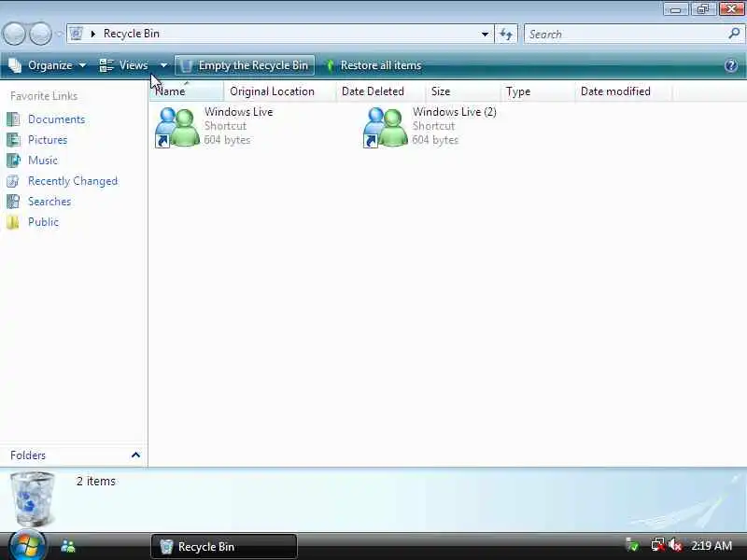Image resolution: width=747 pixels, height=560 pixels.
Task: Open Music in Favorite Links
Action: (43, 160)
